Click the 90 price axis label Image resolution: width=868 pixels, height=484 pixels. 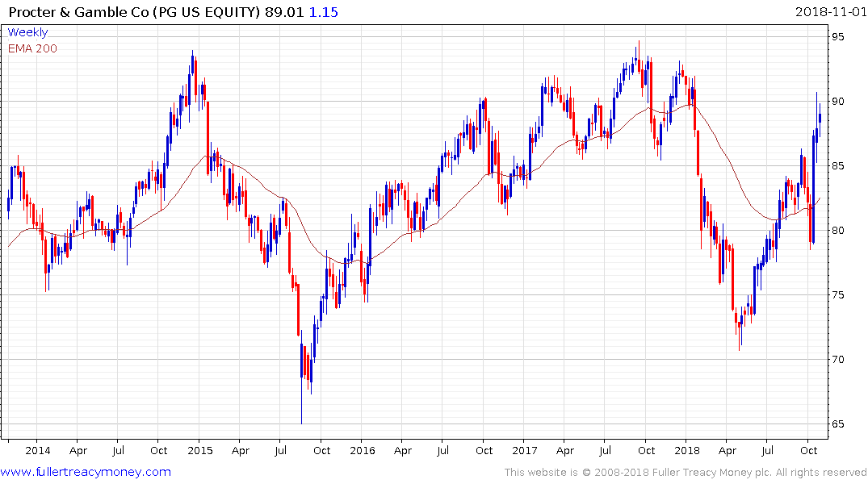coord(838,101)
